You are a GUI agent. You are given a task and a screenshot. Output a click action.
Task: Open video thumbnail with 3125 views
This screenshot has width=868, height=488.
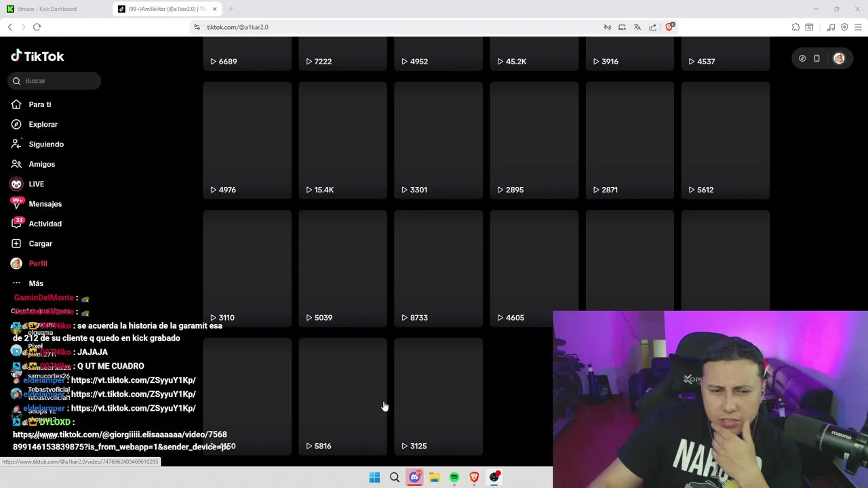(438, 396)
